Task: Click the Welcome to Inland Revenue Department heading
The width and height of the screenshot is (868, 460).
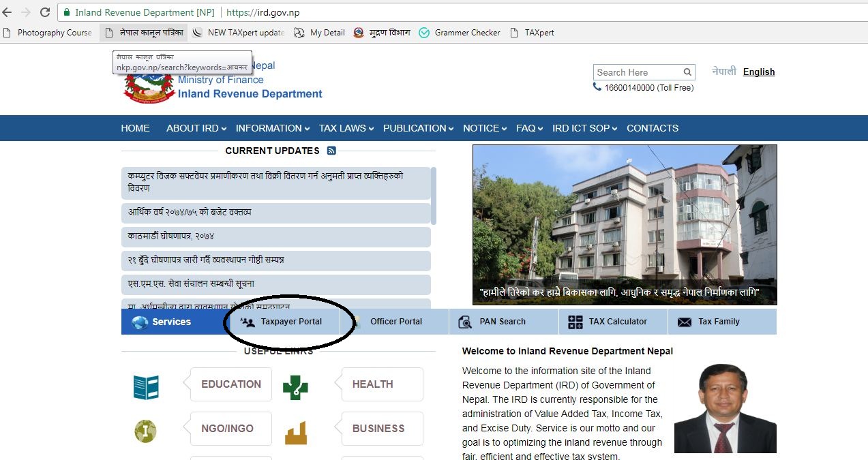Action: click(x=567, y=352)
